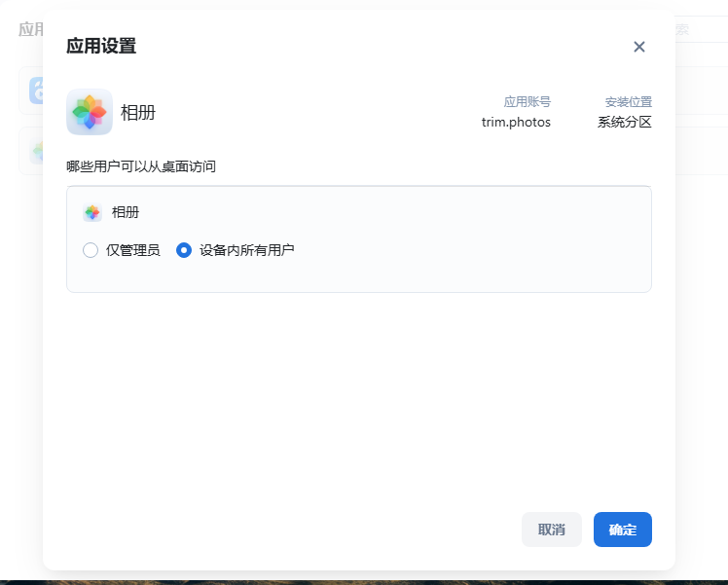Image resolution: width=728 pixels, height=585 pixels.
Task: Click the large 相册 app icon
Action: 90,112
